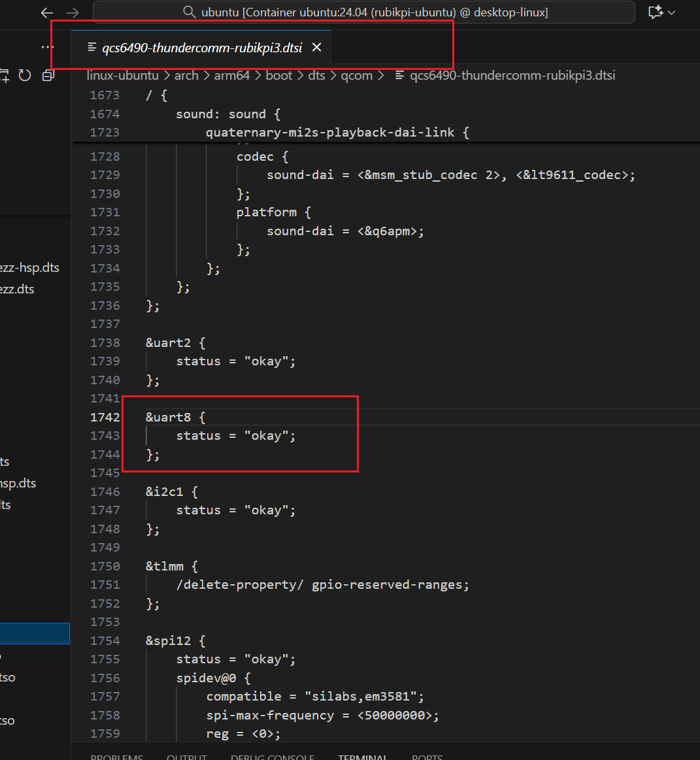Click the explorer more actions ellipsis

[x=47, y=47]
